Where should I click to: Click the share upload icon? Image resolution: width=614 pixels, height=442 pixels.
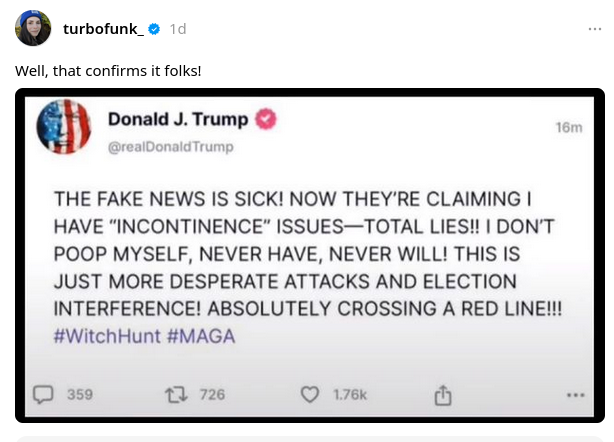(x=442, y=395)
